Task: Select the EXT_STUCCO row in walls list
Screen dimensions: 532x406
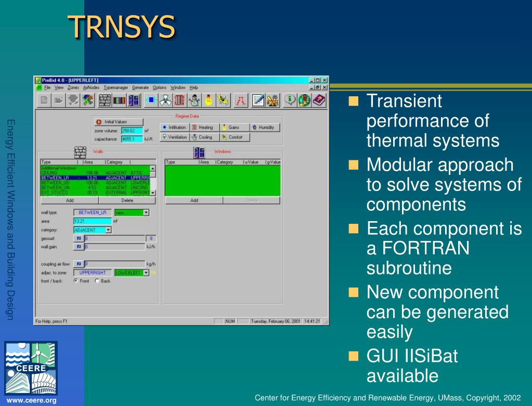Action: pos(95,193)
